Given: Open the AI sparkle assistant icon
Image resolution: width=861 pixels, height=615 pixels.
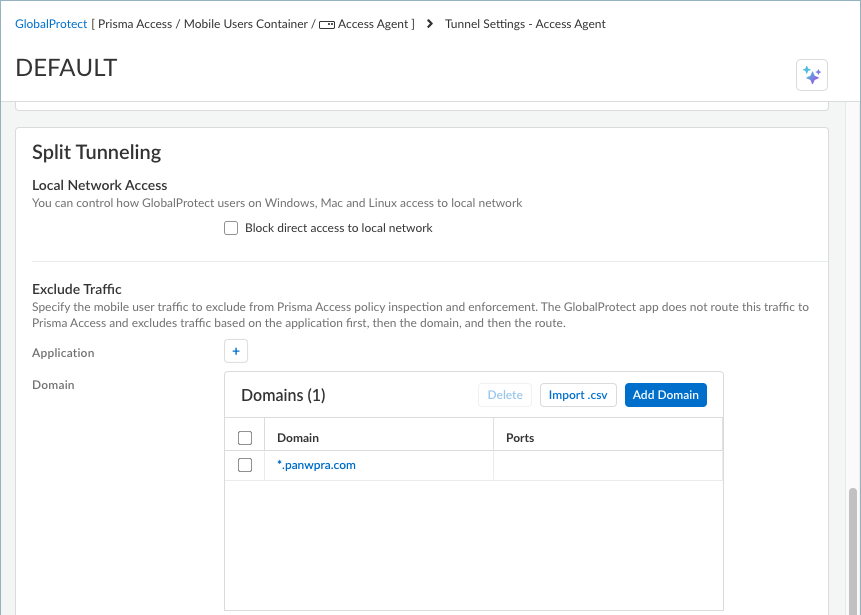Looking at the screenshot, I should (x=811, y=75).
